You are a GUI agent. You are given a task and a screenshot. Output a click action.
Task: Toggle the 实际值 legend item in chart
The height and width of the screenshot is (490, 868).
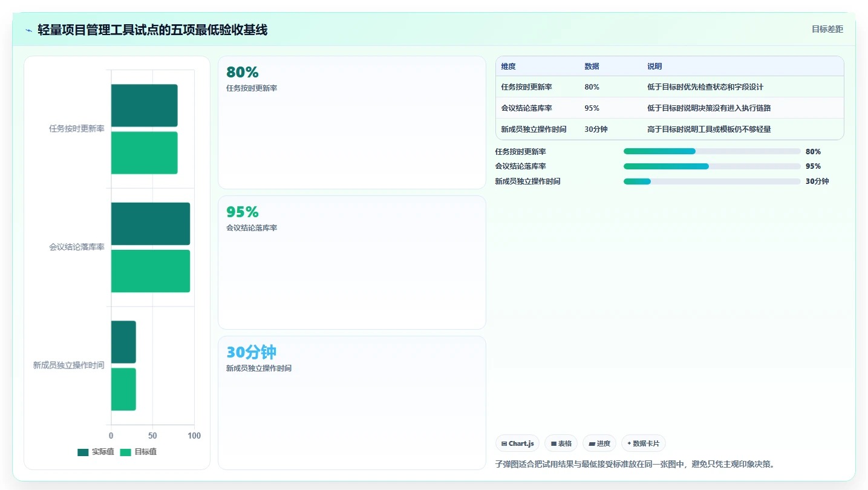[x=96, y=452]
